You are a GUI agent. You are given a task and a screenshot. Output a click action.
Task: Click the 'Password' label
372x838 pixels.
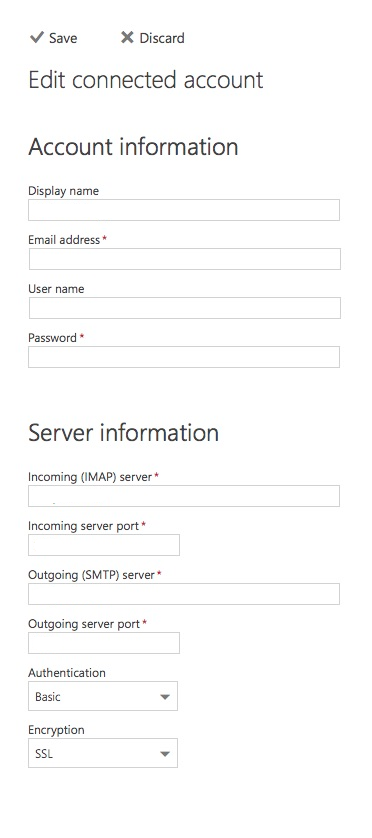point(52,338)
